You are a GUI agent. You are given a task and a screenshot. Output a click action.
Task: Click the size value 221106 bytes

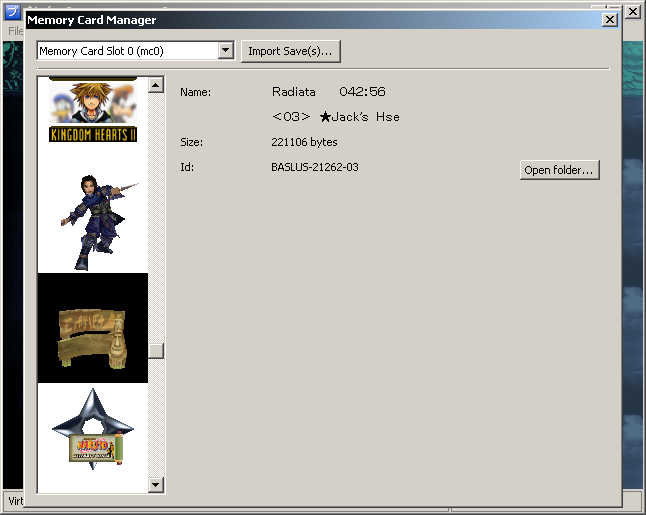point(304,142)
